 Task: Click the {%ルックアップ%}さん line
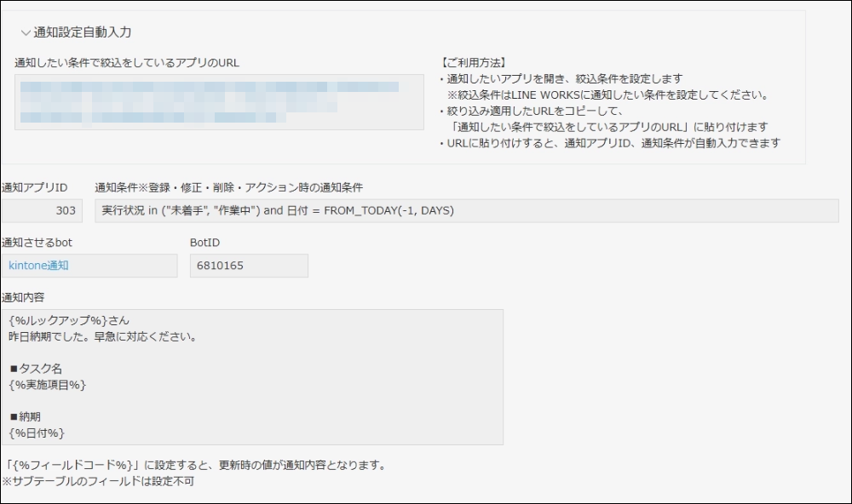point(69,320)
